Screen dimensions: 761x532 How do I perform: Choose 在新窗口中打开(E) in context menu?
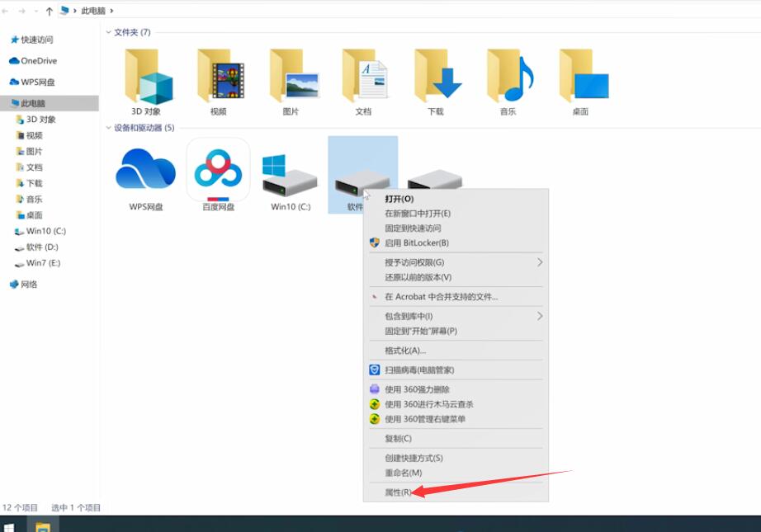[456, 214]
